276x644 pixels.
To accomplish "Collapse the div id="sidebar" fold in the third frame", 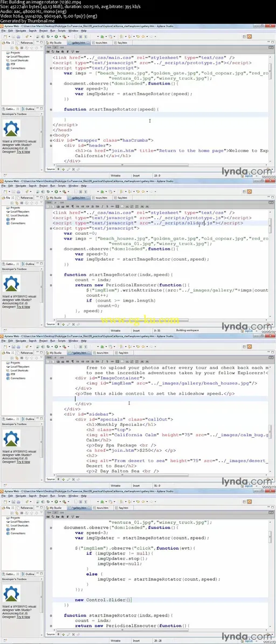I will (51, 415).
